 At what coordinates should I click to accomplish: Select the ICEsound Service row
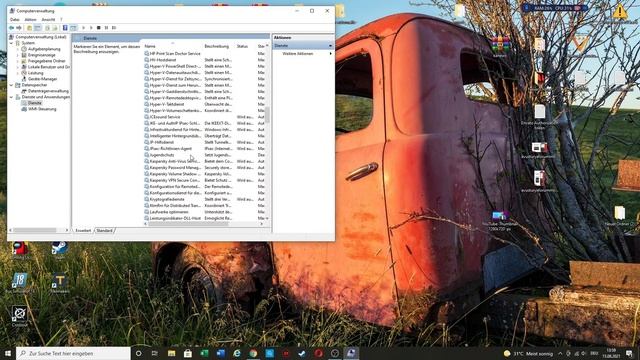click(204, 117)
